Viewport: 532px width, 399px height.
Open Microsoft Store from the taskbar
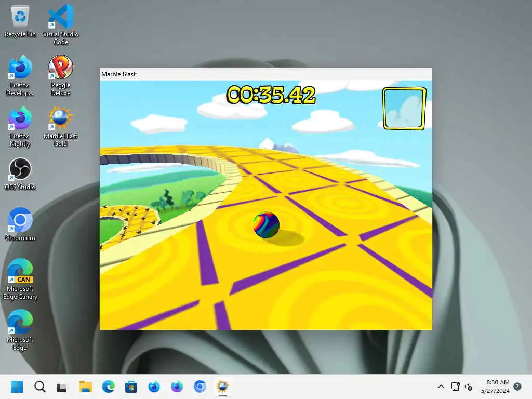pyautogui.click(x=131, y=387)
